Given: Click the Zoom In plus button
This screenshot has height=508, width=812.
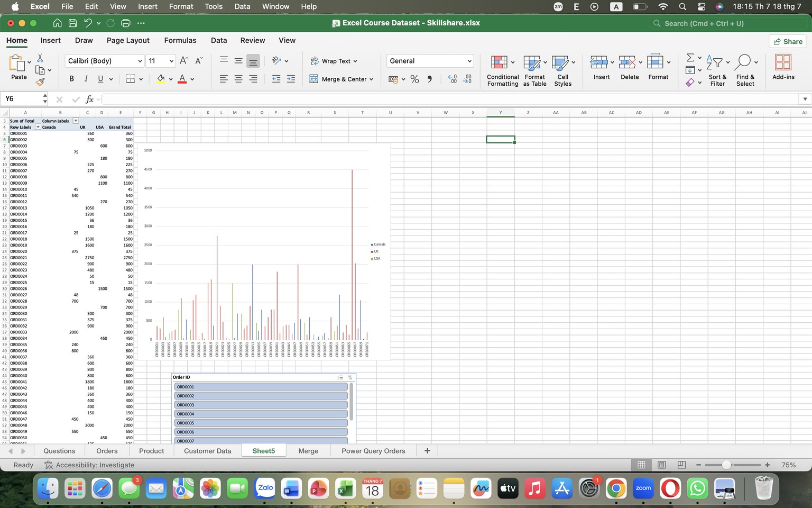Looking at the screenshot, I should (x=767, y=465).
